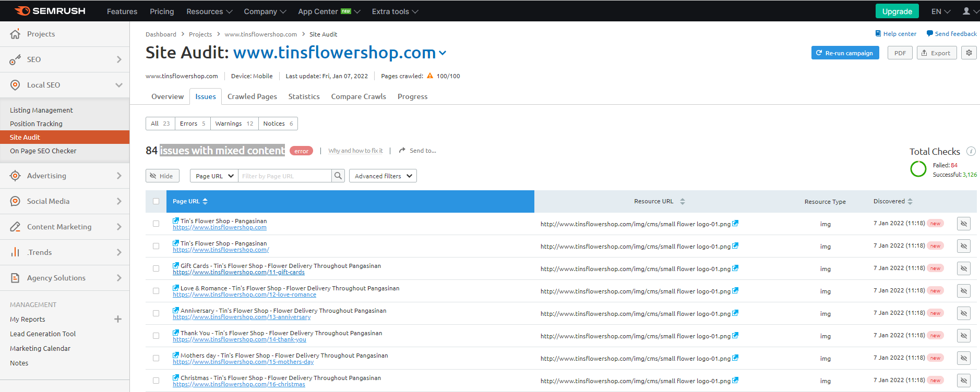Click the Export button
The height and width of the screenshot is (392, 980).
(937, 53)
